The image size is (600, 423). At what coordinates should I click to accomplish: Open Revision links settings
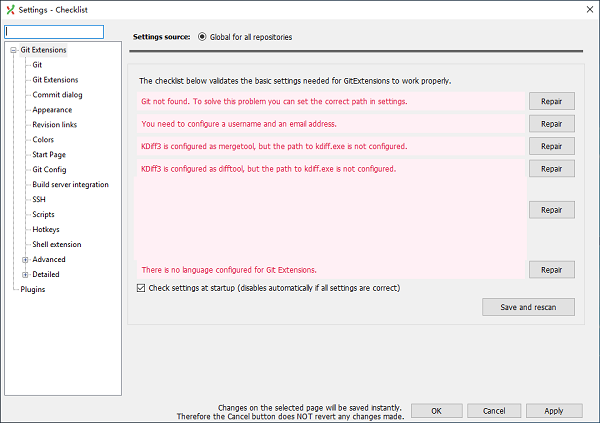click(x=54, y=124)
